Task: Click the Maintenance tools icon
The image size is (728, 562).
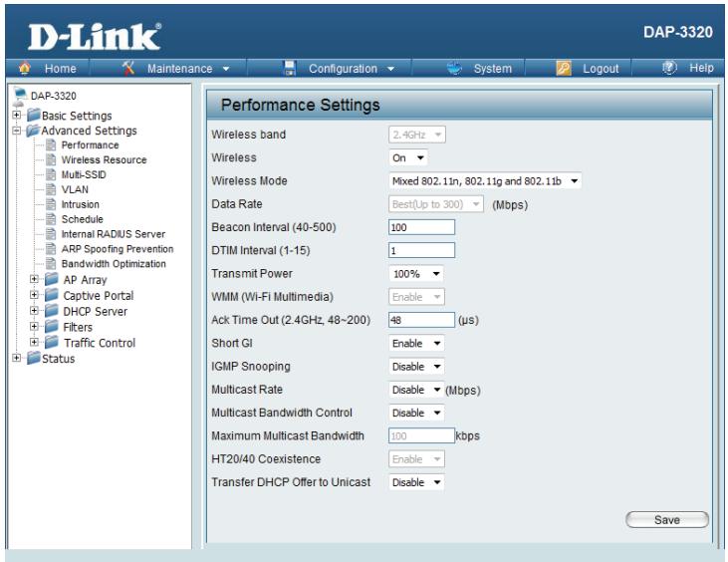Action: (128, 68)
